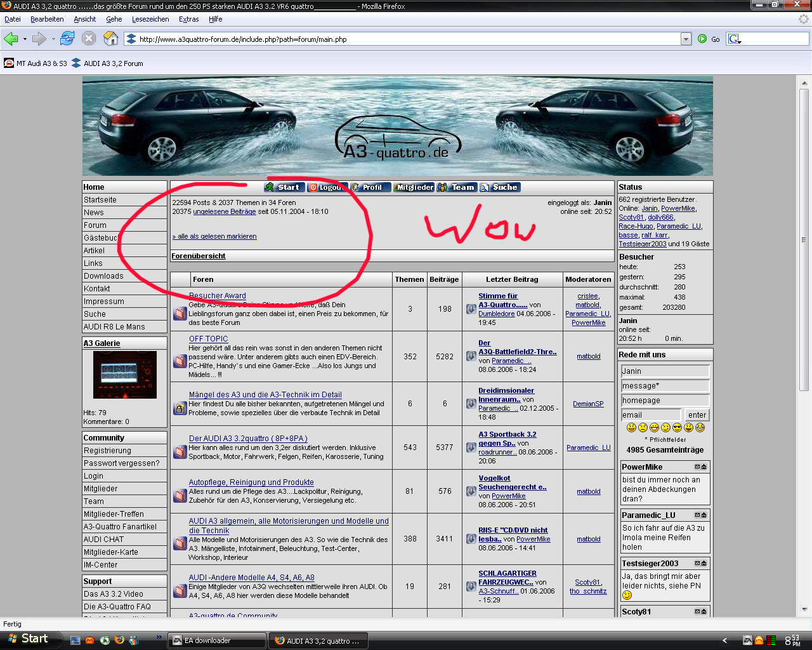Open moderator DemianSP profile link
This screenshot has width=812, height=650.
click(588, 404)
